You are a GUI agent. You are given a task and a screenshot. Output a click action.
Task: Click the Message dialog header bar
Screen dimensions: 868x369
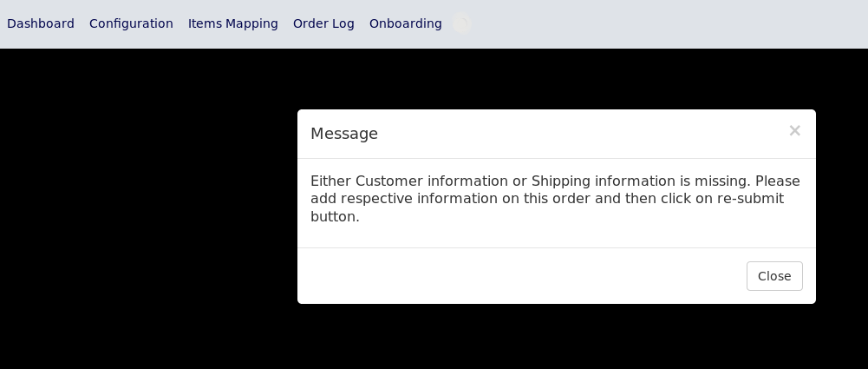pyautogui.click(x=557, y=134)
